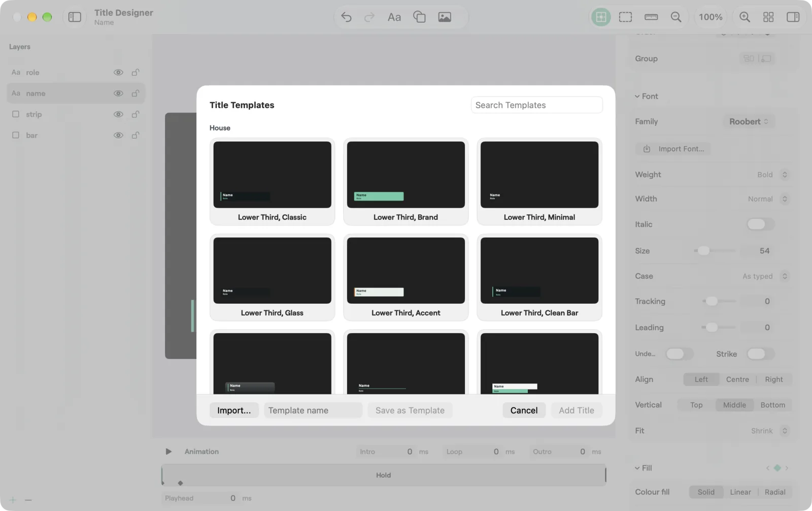Open the grid view icon
812x511 pixels.
tap(768, 17)
